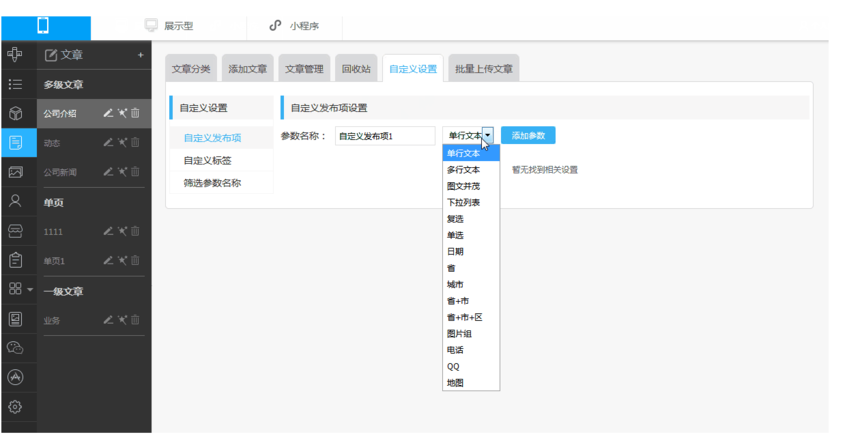Select the article document icon in sidebar
The image size is (860, 441).
click(x=15, y=143)
